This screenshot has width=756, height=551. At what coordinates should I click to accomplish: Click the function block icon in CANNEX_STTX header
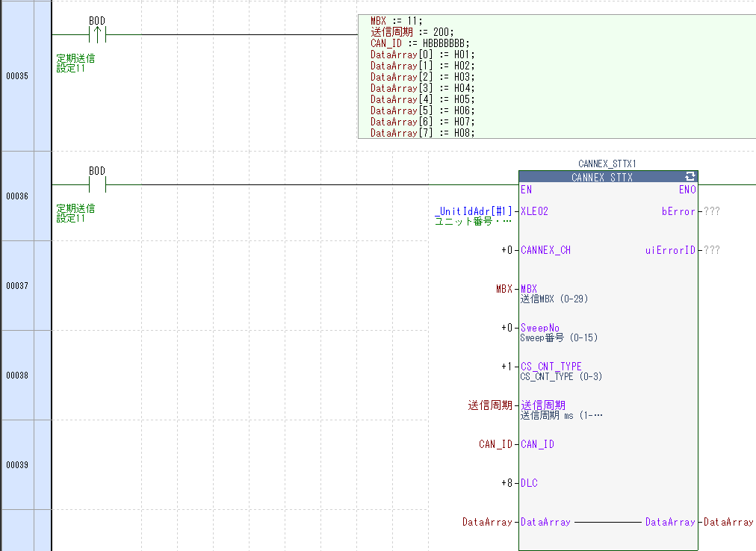point(690,177)
